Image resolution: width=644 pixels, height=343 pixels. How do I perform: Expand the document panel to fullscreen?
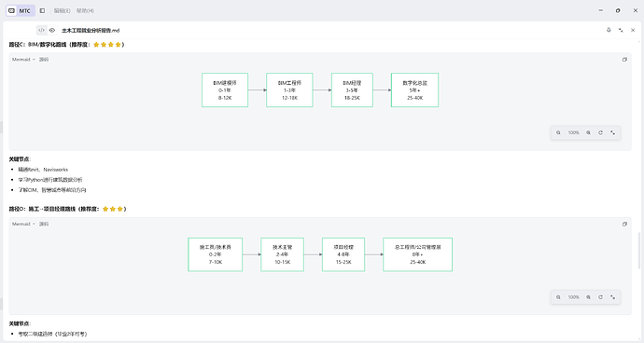[621, 30]
